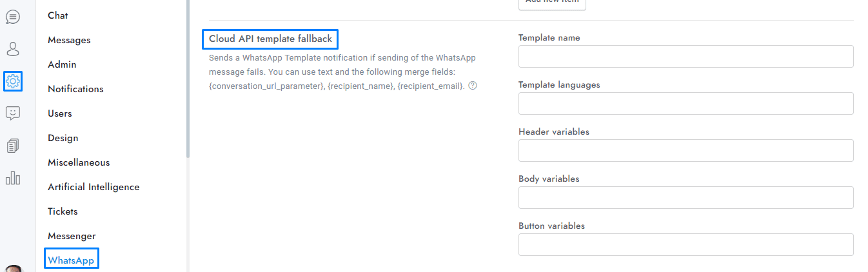The height and width of the screenshot is (272, 868).
Task: Open the users area via person icon
Action: pyautogui.click(x=12, y=49)
